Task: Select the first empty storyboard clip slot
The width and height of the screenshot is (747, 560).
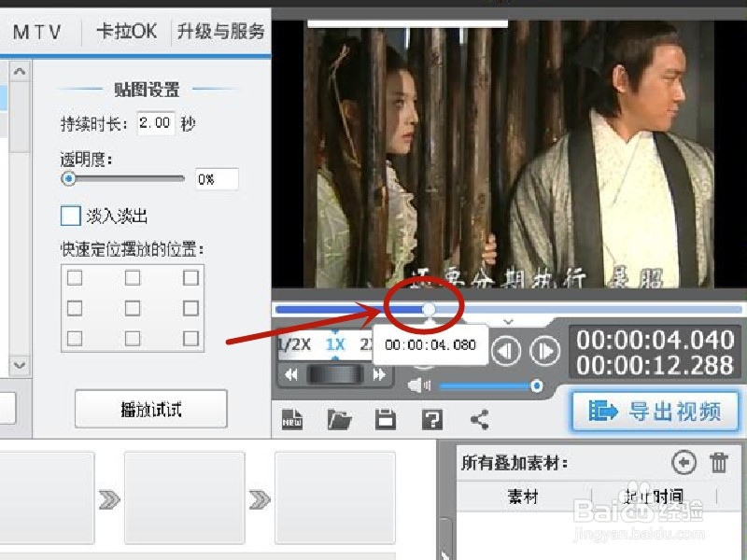Action: [46, 498]
